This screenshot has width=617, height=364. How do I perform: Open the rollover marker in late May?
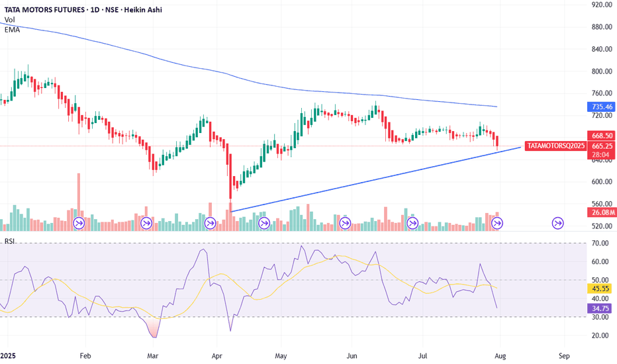coord(345,224)
